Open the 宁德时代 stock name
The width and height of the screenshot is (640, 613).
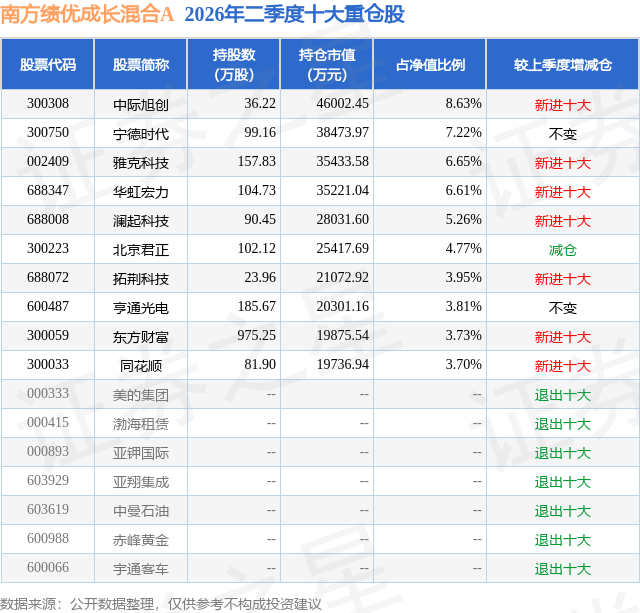[141, 133]
